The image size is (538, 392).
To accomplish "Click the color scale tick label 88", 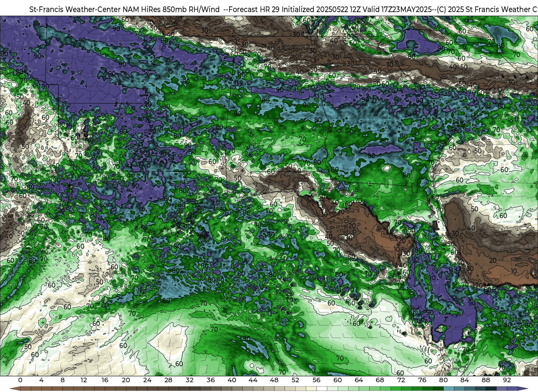I will pyautogui.click(x=486, y=380).
